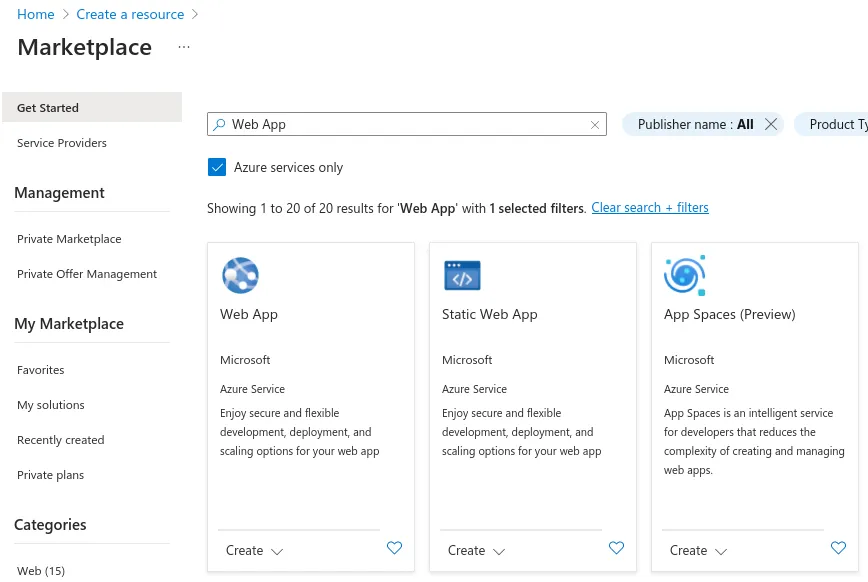Click the App Spaces swirl icon
Screen dimensions: 868x582
685,275
